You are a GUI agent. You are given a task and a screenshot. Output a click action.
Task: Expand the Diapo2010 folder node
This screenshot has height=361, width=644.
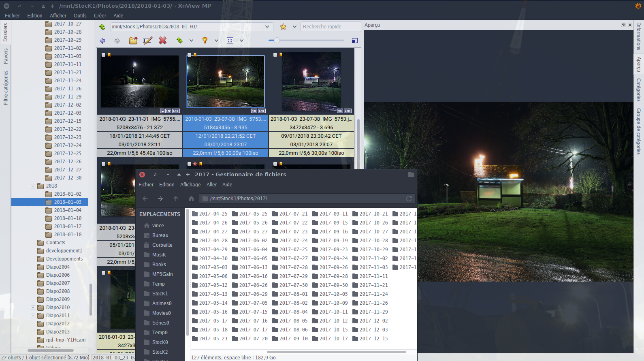pos(33,308)
